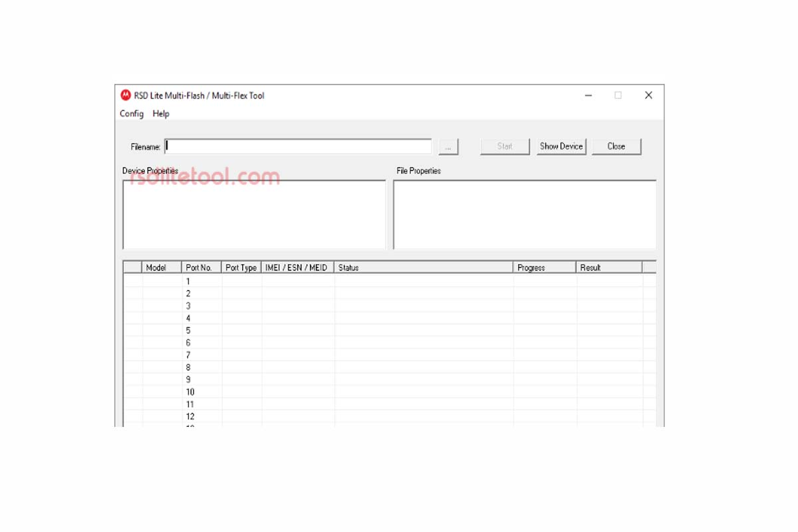798x532 pixels.
Task: Open the Help menu
Action: [x=161, y=114]
